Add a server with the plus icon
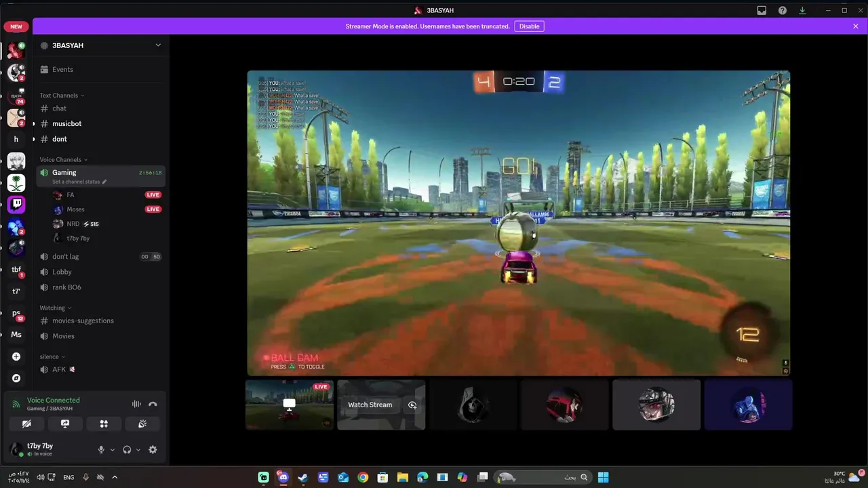The image size is (868, 488). pos(16,357)
